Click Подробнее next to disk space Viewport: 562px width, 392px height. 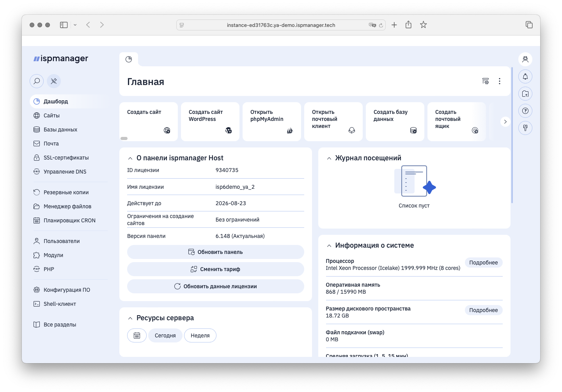(x=484, y=310)
